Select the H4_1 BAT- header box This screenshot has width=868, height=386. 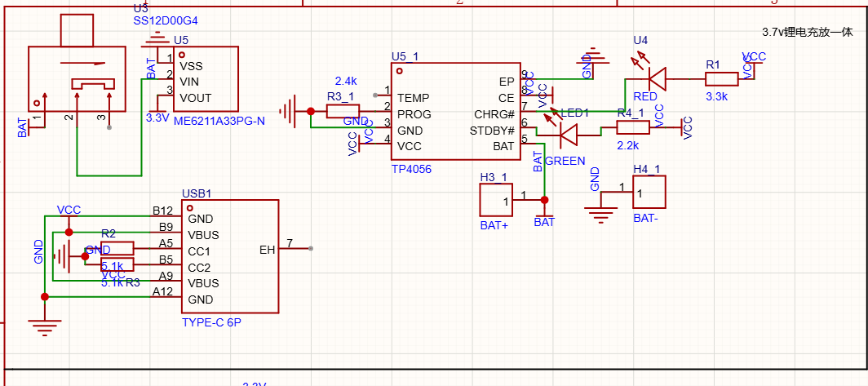click(649, 192)
